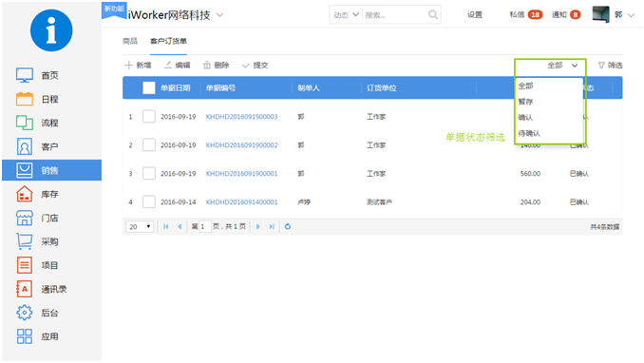Check the box for order KHDHD2016091900003
The height and width of the screenshot is (363, 644).
pyautogui.click(x=149, y=116)
